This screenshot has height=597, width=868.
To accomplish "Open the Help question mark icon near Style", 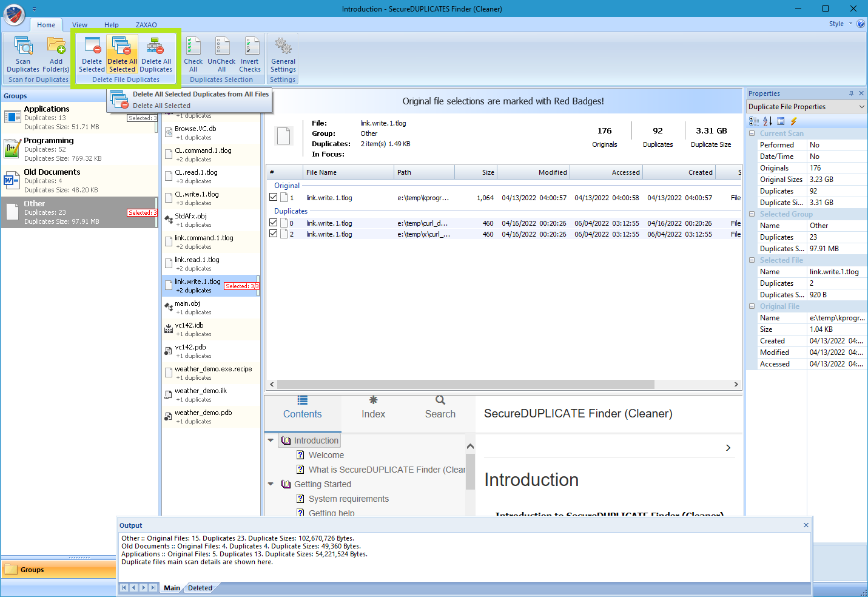I will click(861, 24).
